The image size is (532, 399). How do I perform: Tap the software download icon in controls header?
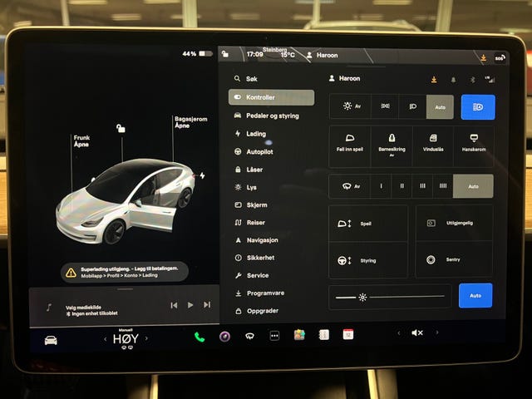click(434, 80)
